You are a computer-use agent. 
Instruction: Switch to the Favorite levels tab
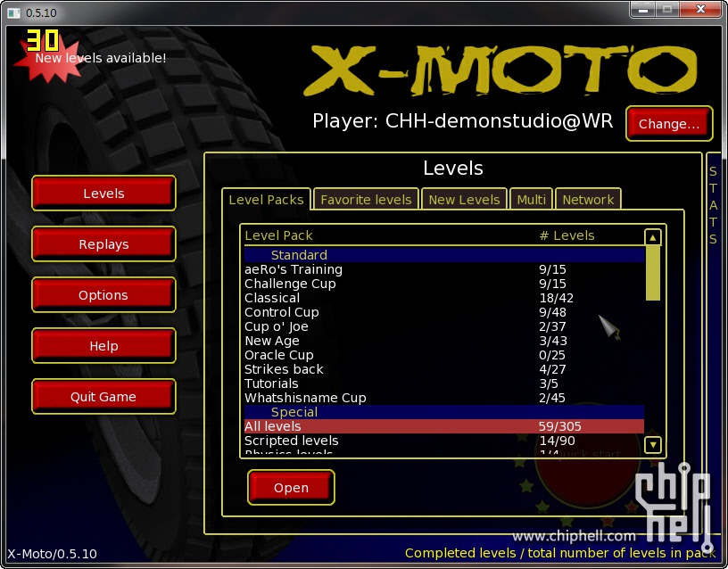pos(366,200)
